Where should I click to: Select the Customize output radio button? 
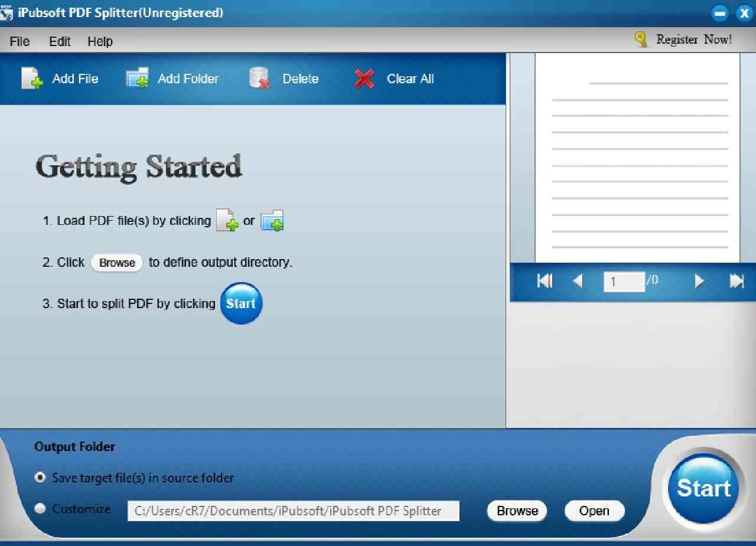40,509
